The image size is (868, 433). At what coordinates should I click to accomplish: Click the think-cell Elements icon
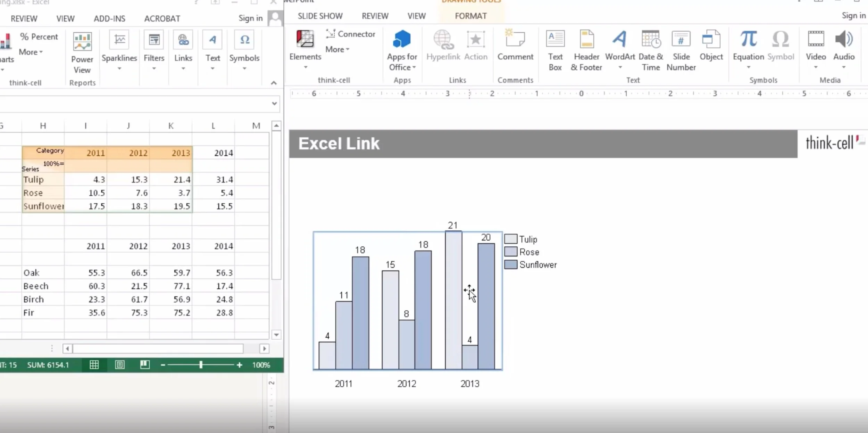[x=305, y=39]
